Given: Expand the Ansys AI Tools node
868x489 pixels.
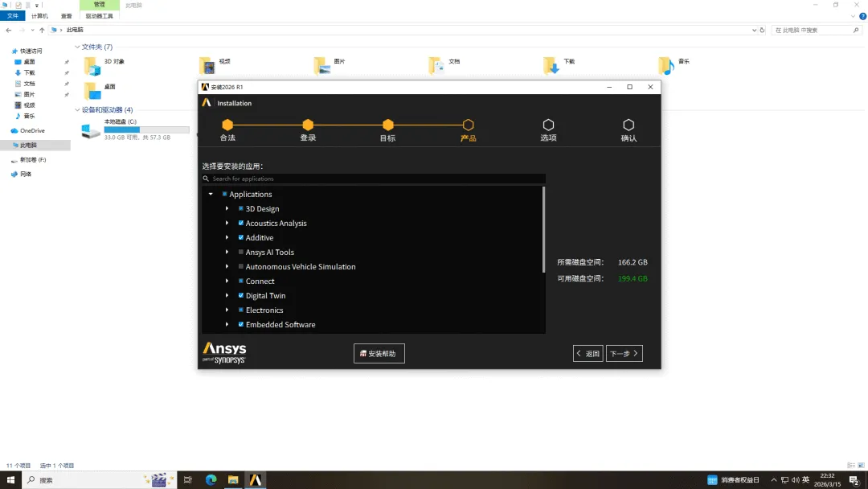Looking at the screenshot, I should (x=227, y=252).
